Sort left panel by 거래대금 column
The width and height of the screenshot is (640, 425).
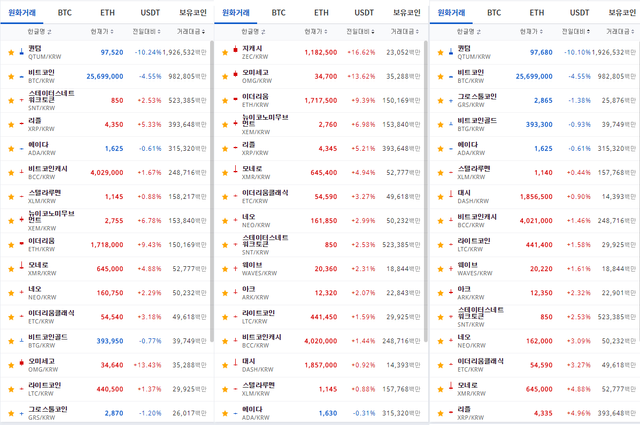click(x=191, y=31)
